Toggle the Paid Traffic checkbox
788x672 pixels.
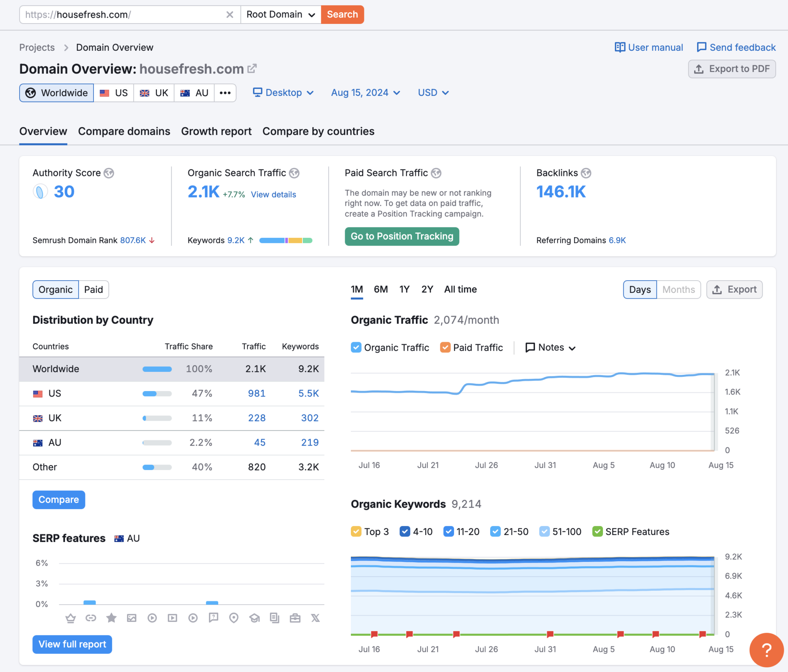point(445,348)
